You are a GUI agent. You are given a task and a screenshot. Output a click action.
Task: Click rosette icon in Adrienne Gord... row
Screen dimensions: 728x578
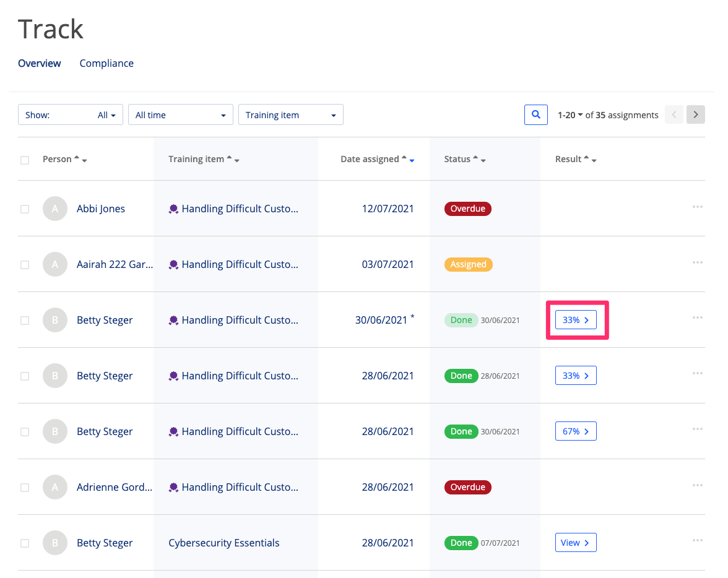[173, 488]
